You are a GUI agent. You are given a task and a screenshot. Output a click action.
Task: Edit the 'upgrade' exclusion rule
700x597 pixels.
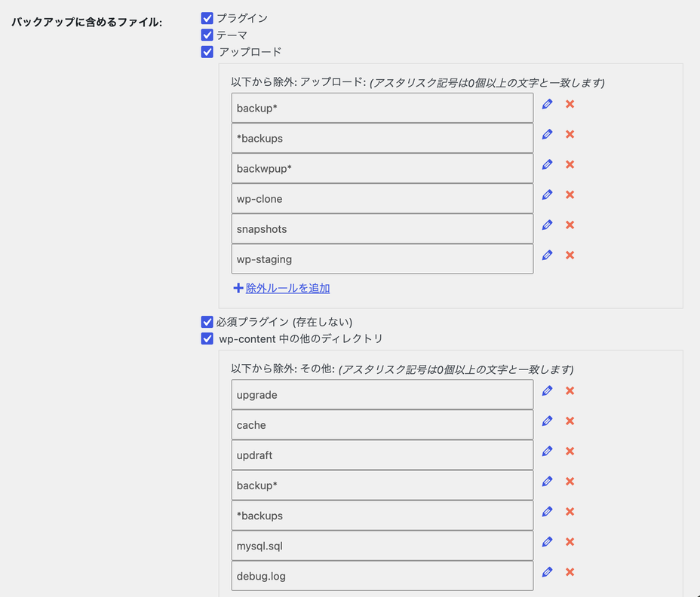[547, 391]
